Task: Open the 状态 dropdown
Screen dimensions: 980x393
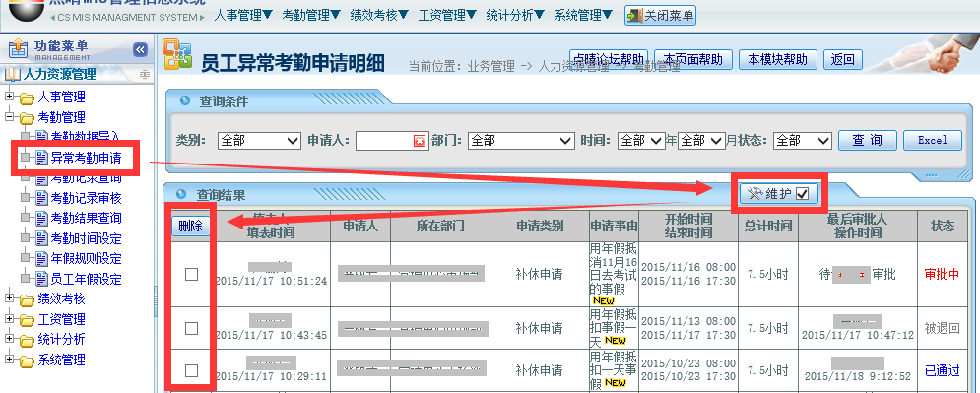Action: (803, 141)
